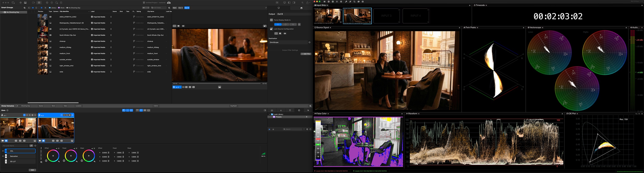The image size is (644, 173).
Task: Click the Add Filter button
Action: (306, 54)
